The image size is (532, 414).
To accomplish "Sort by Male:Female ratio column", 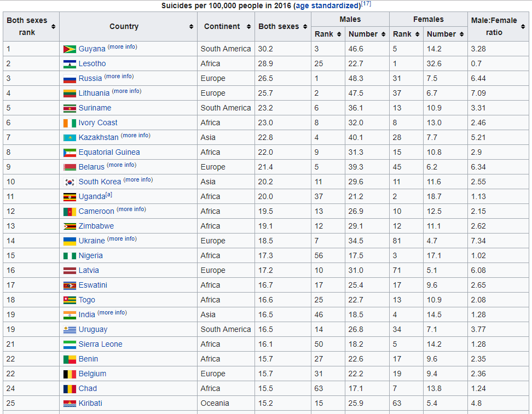I will pos(523,26).
